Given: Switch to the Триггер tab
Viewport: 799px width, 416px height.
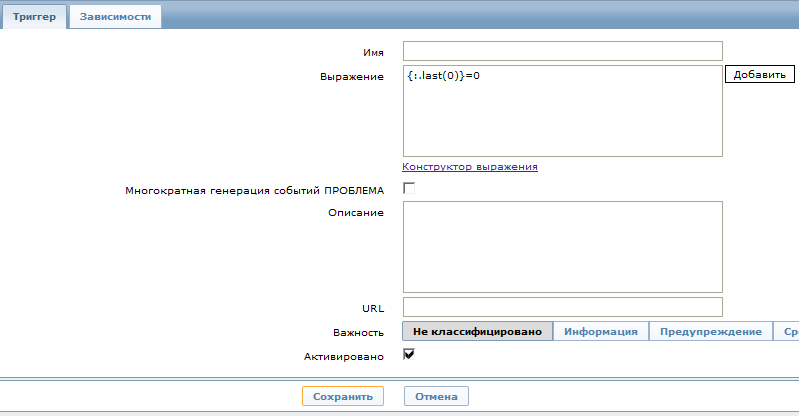Looking at the screenshot, I should point(34,17).
